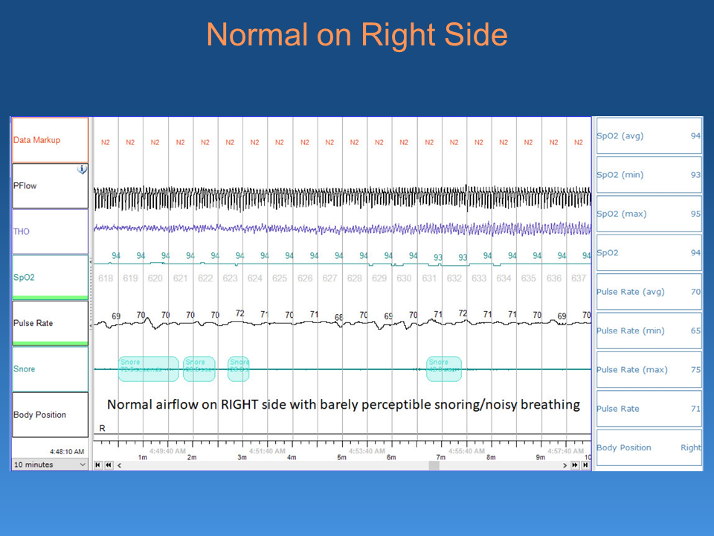714x536 pixels.
Task: Click the Pulse Rate channel label
Action: click(48, 323)
